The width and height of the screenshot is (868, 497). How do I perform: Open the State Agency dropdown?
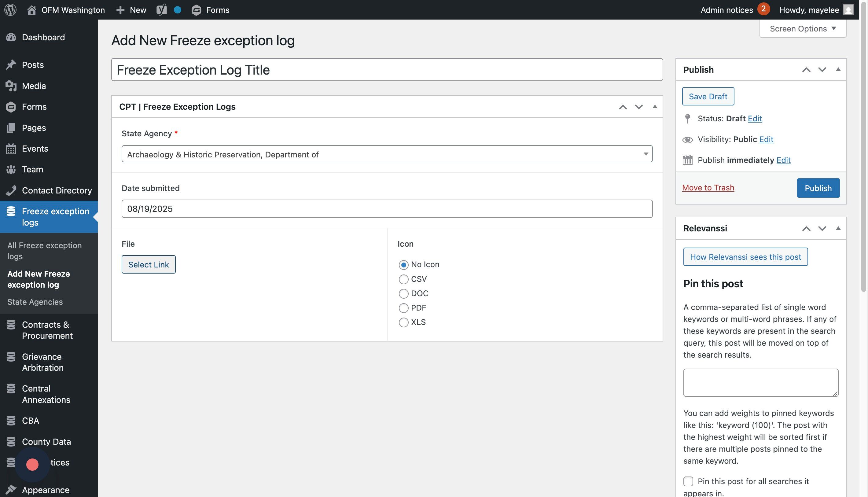(387, 154)
